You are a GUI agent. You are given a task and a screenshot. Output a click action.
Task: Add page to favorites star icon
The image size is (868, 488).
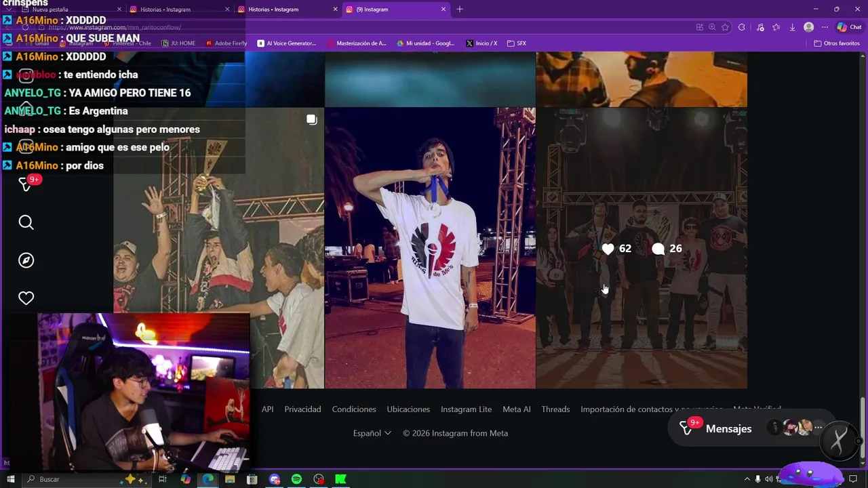coord(725,27)
